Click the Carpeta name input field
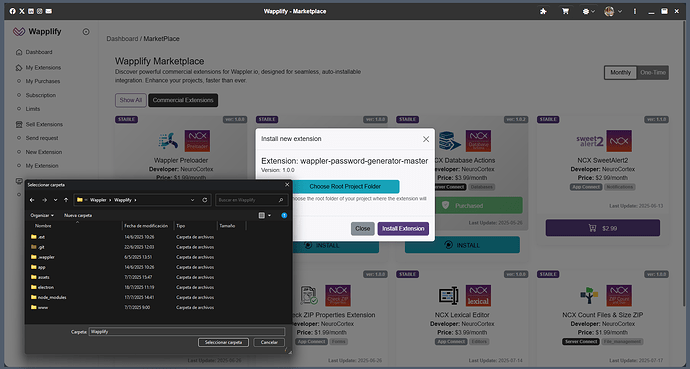690x369 pixels. coord(187,332)
